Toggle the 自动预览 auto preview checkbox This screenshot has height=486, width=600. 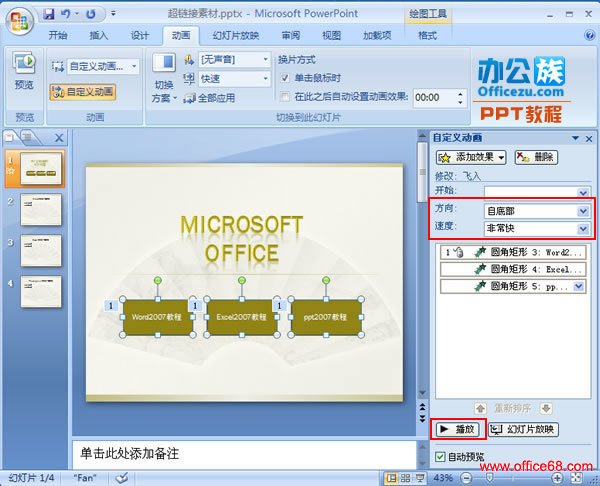click(x=440, y=457)
